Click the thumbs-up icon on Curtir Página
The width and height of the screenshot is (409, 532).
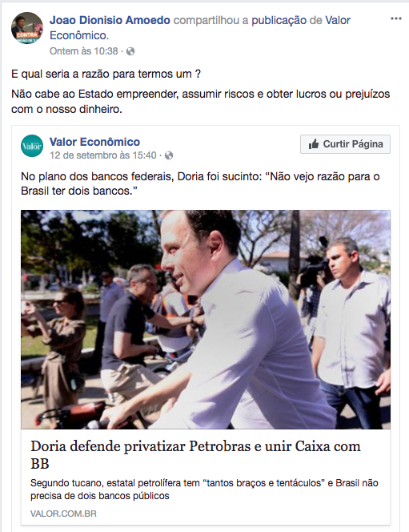(314, 144)
